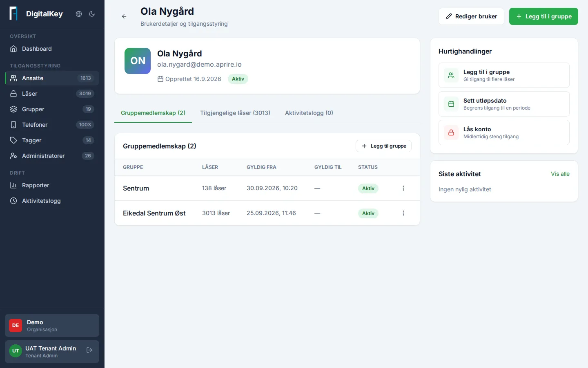This screenshot has height=368, width=588.
Task: Open Grupper in sidebar
Action: (x=52, y=109)
